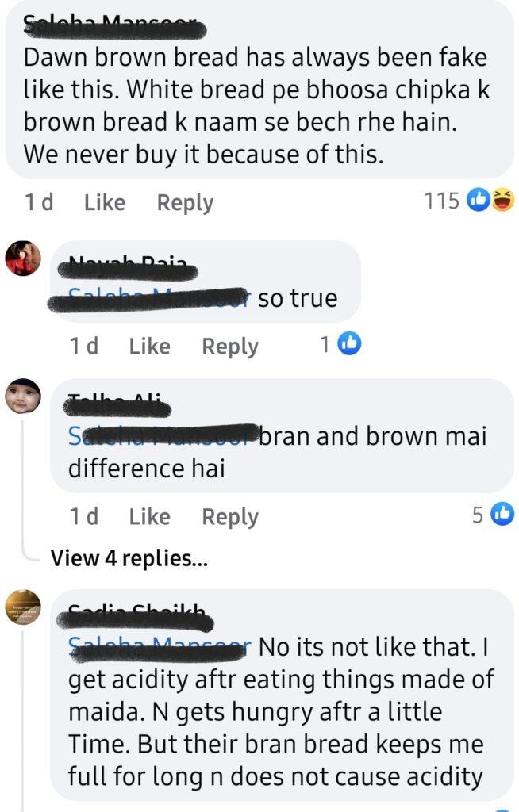
Task: Open the 5 reactions count
Action: point(478,514)
